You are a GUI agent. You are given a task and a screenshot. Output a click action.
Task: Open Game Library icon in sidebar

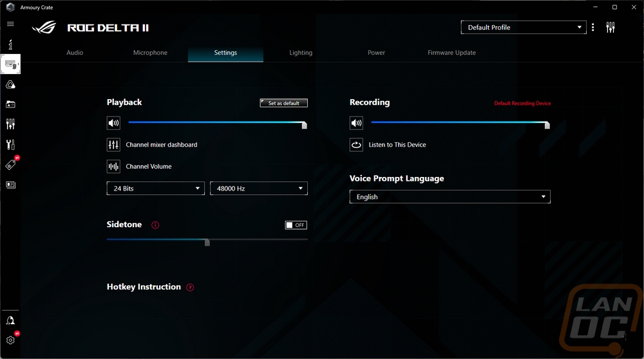[10, 104]
